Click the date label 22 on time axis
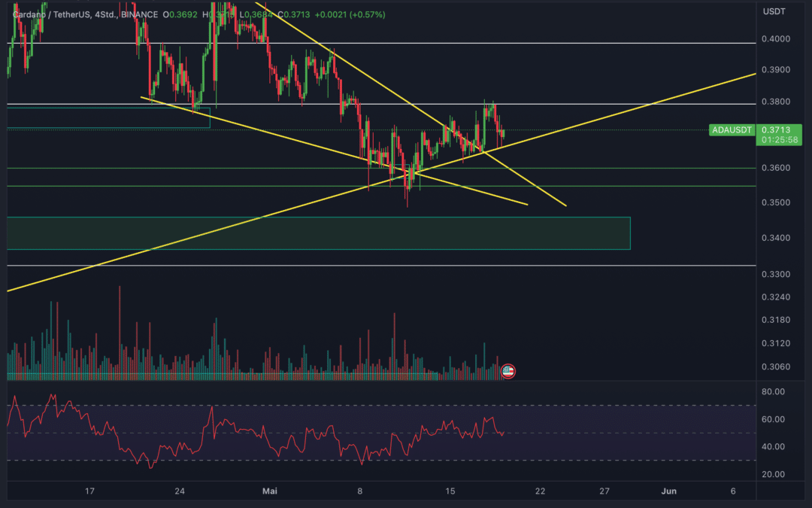 (x=540, y=491)
